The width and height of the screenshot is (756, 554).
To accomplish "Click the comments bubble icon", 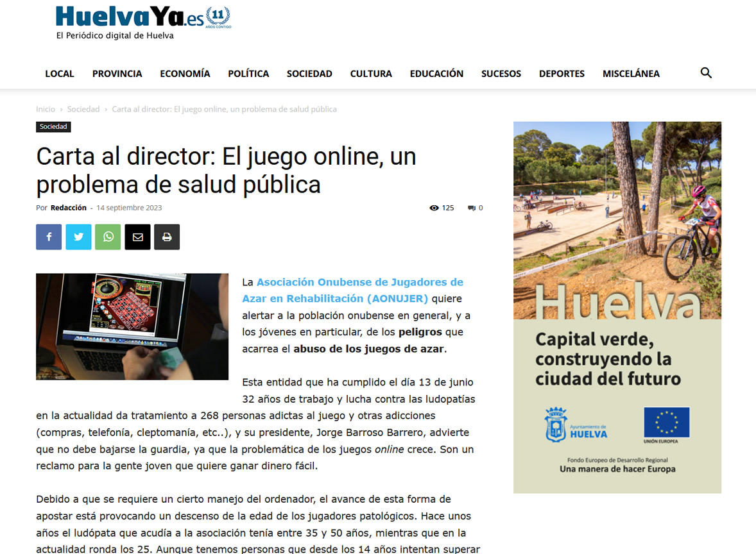I will tap(472, 208).
